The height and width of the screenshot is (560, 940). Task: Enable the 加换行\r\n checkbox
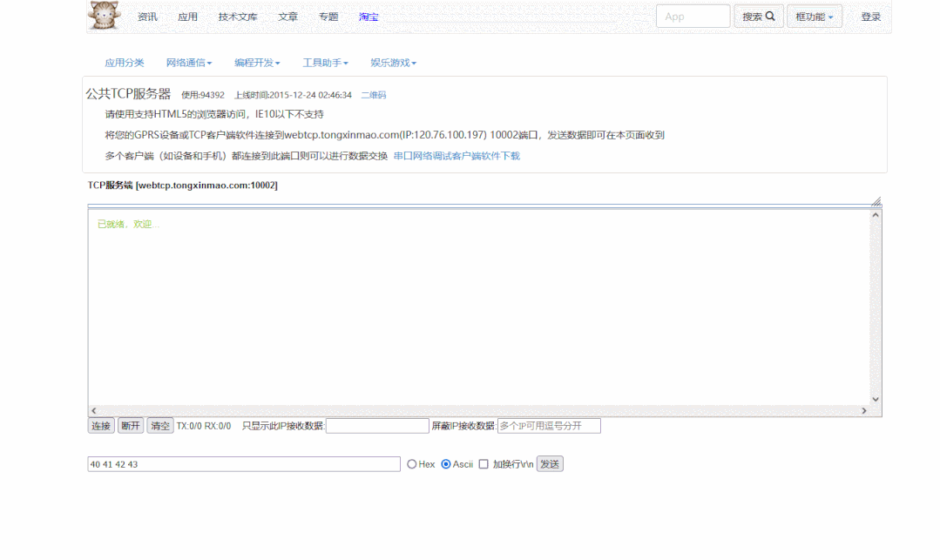point(484,464)
